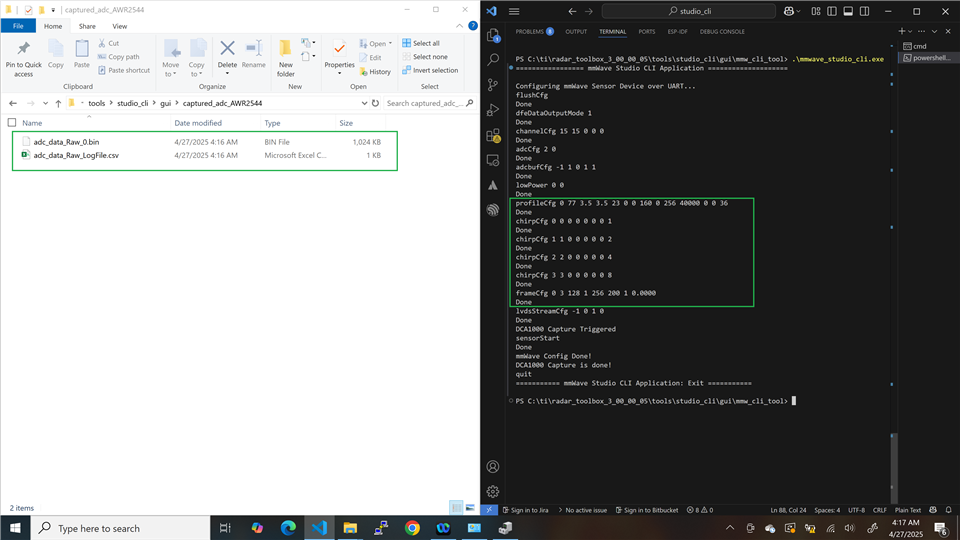This screenshot has width=960, height=540.
Task: Toggle the bottom panel in VS Code
Action: coord(848,11)
